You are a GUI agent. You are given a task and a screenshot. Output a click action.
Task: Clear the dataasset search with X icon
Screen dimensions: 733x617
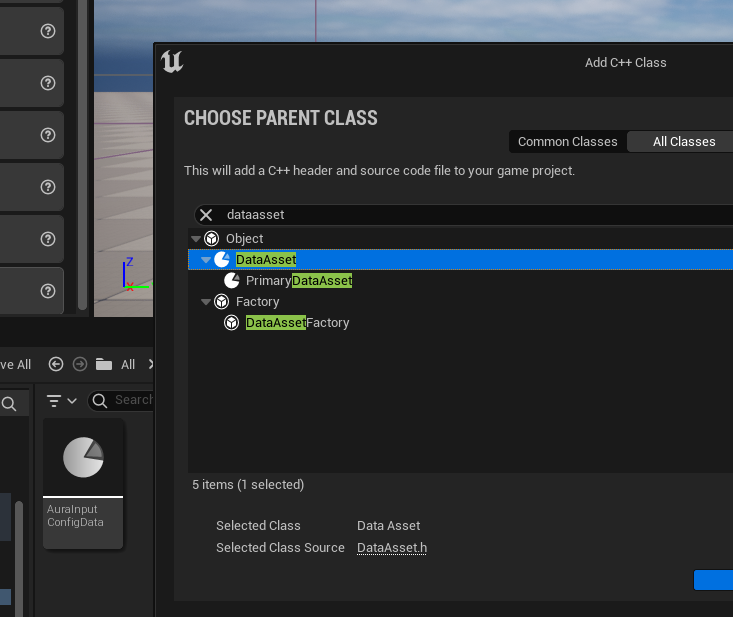[206, 215]
